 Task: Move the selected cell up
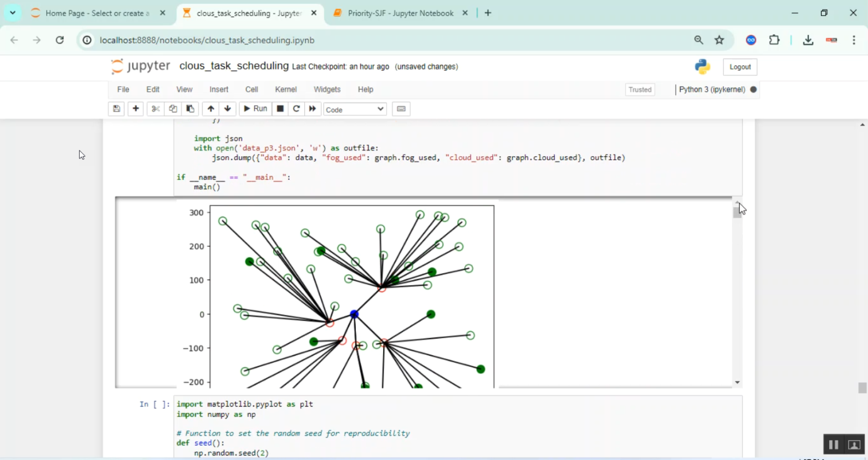tap(210, 109)
